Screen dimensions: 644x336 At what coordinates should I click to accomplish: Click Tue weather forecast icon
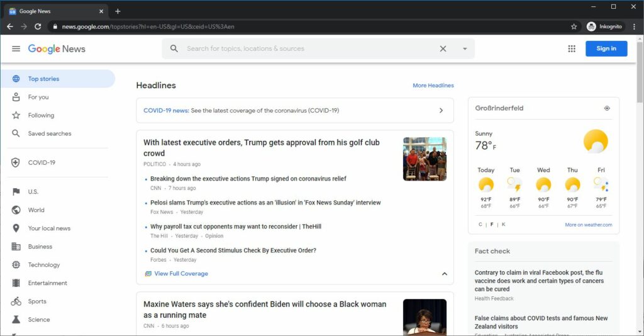514,185
